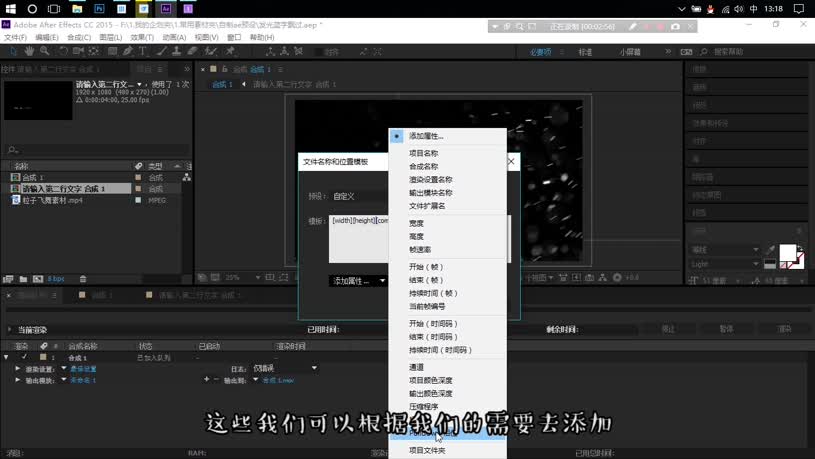The height and width of the screenshot is (459, 815).
Task: Click the render settings template link
Action: (x=83, y=369)
